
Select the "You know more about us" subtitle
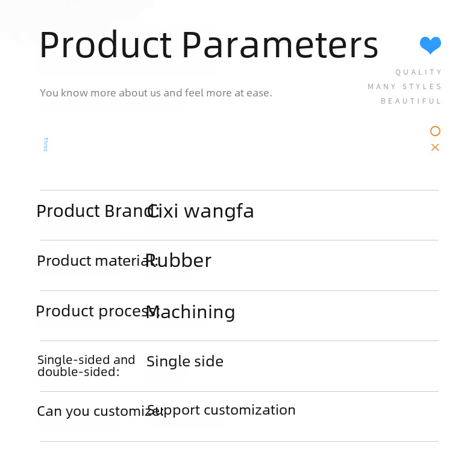click(155, 93)
